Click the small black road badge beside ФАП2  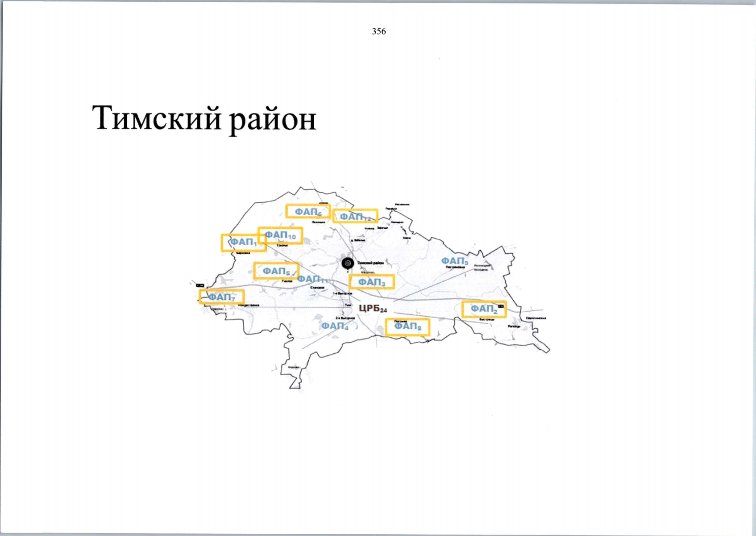click(501, 306)
